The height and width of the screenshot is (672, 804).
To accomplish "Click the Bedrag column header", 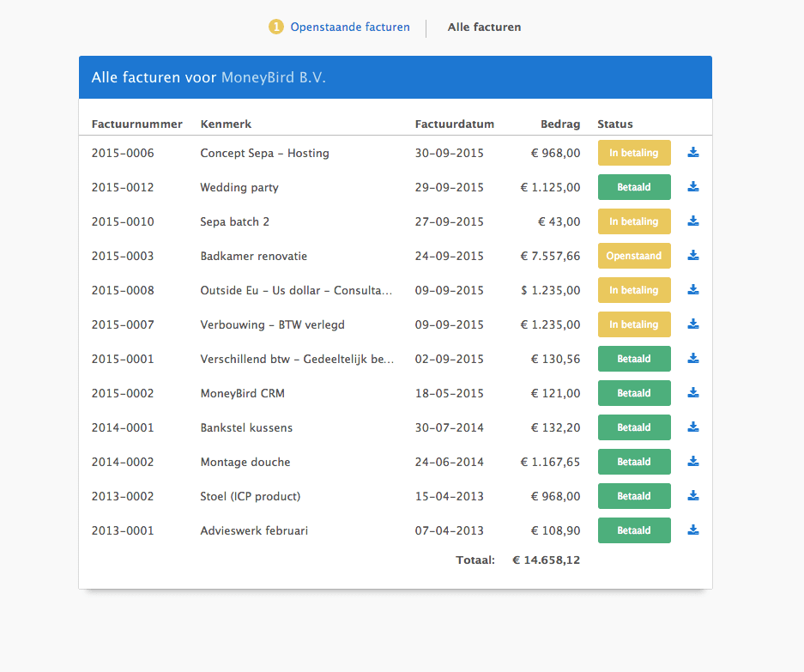I will (560, 124).
